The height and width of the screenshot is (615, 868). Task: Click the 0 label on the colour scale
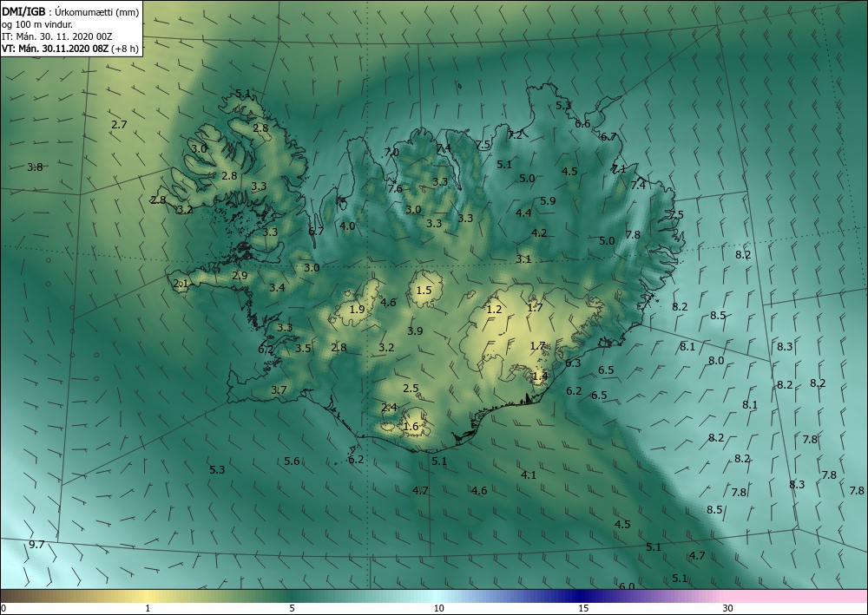pos(3,609)
